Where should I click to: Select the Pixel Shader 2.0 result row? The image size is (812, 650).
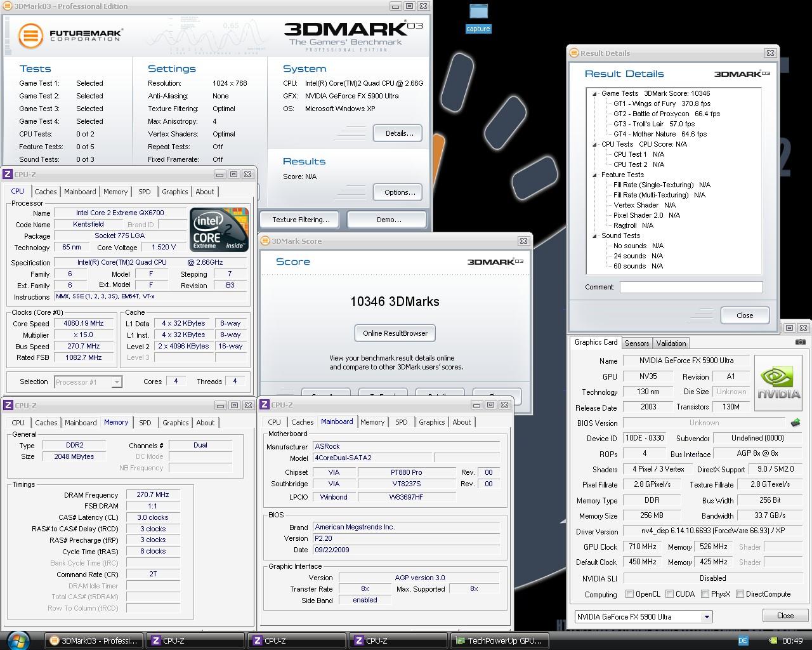(646, 215)
